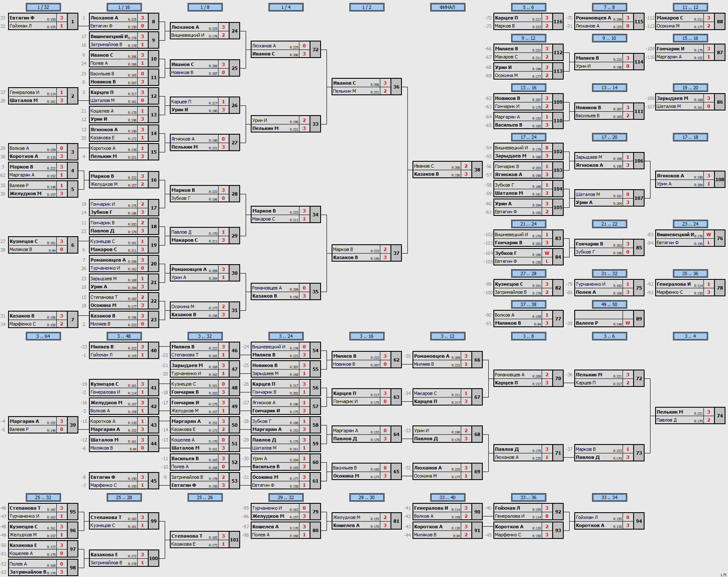Select the "21 .. 22" placement header
This screenshot has width=728, height=577.
coord(609,224)
